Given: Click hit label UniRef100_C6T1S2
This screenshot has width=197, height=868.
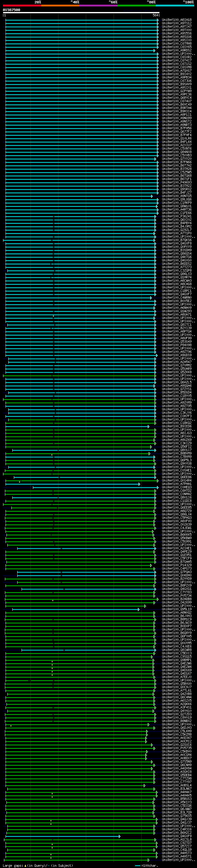Looking at the screenshot, I should [x=177, y=64].
